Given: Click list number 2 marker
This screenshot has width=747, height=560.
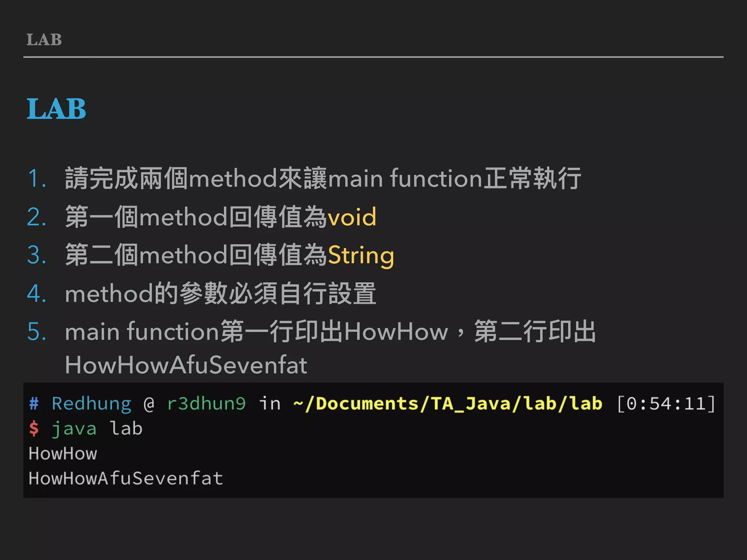Looking at the screenshot, I should tap(37, 217).
